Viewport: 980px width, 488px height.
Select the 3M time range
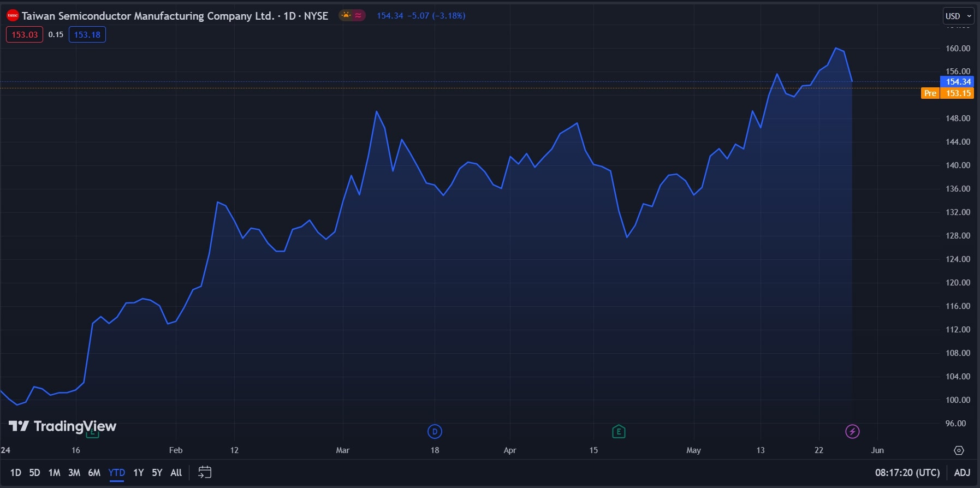pos(74,473)
